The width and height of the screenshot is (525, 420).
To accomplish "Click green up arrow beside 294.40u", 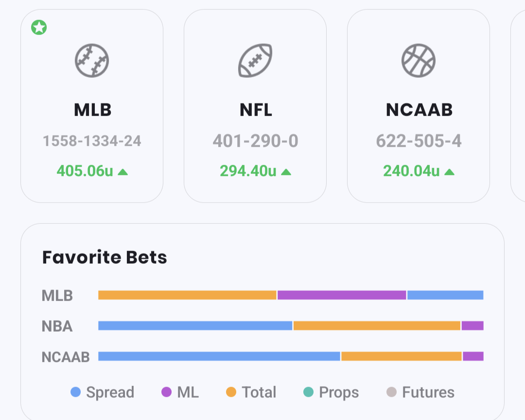I will (286, 171).
